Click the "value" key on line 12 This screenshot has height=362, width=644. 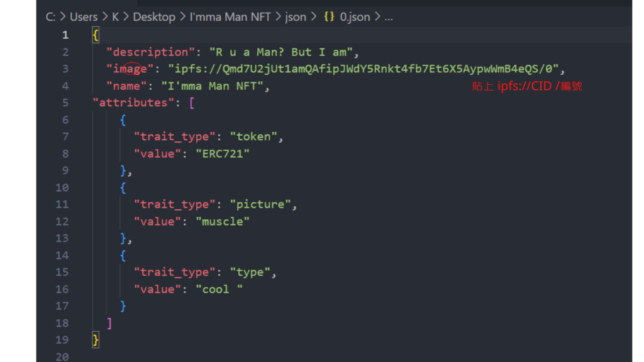click(157, 221)
